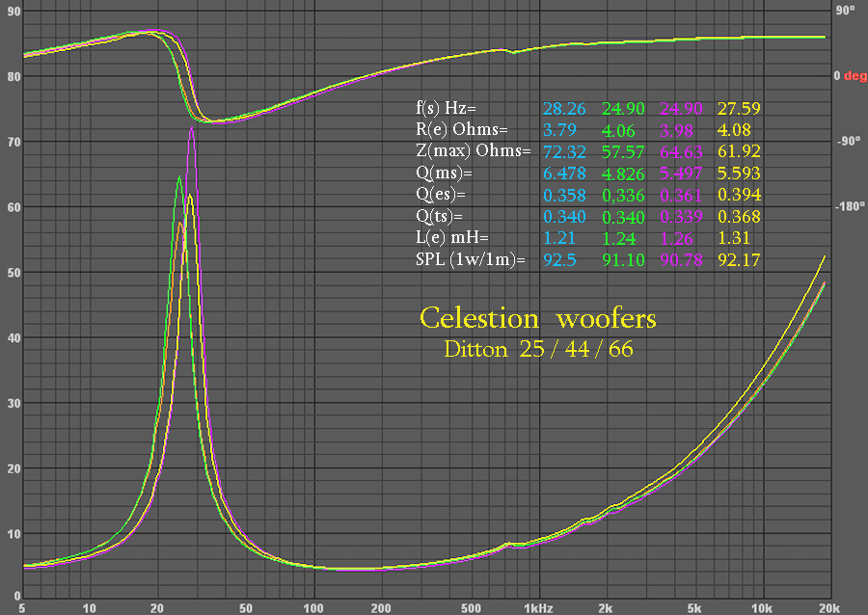Viewport: 868px width, 615px height.
Task: Select Q(ms) value 4.826
Action: (623, 174)
